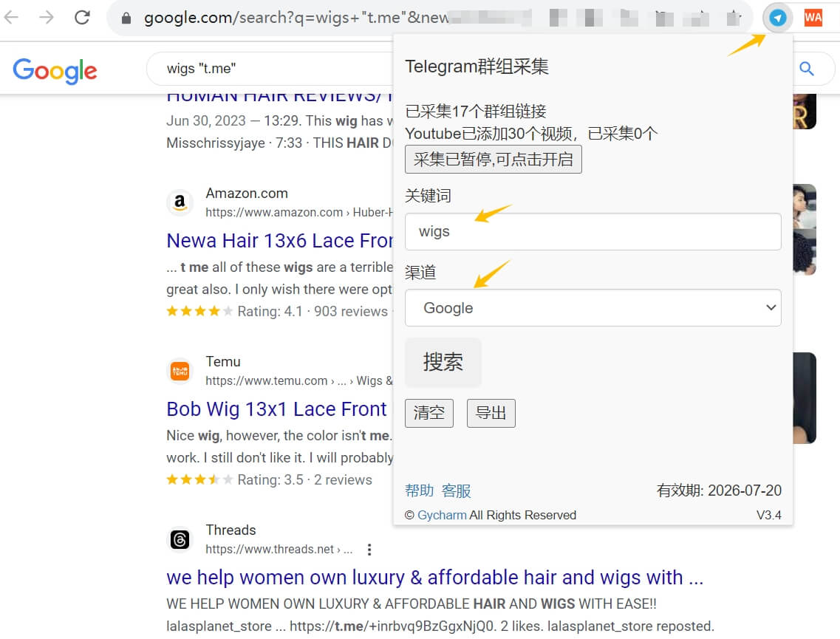
Task: Visit the Gycharm link in footer
Action: point(442,516)
